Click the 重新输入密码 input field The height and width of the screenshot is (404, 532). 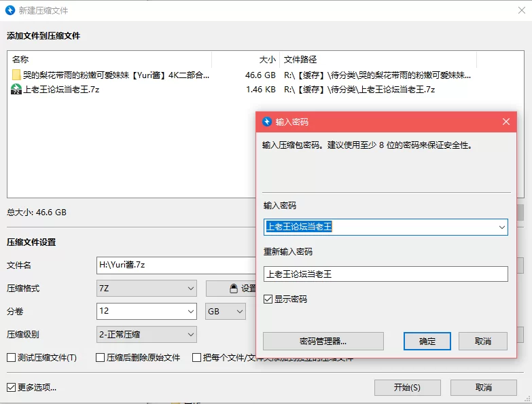(x=386, y=274)
